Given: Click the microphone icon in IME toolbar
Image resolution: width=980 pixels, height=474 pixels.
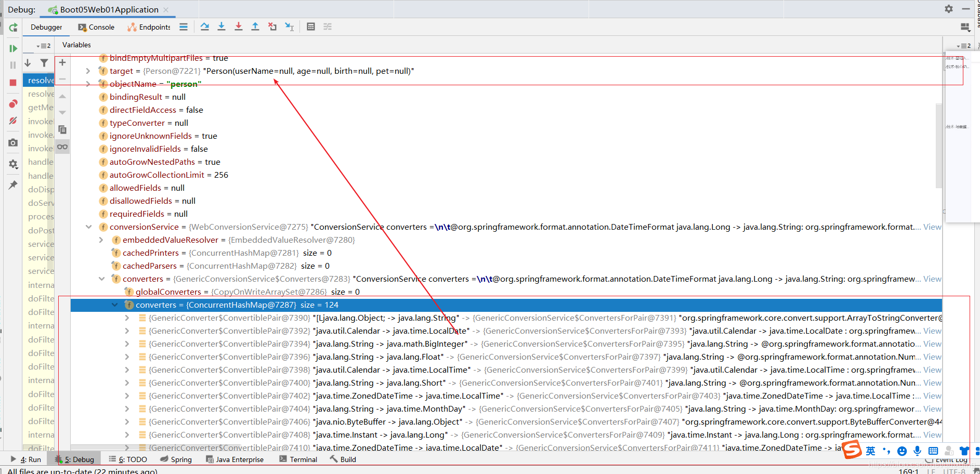Looking at the screenshot, I should 918,451.
